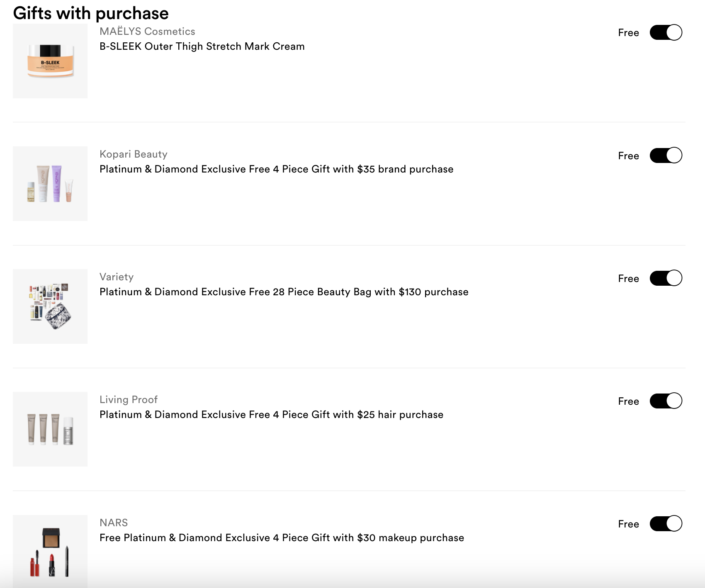This screenshot has height=588, width=705.
Task: Open the Kopari Beauty product image
Action: point(50,184)
